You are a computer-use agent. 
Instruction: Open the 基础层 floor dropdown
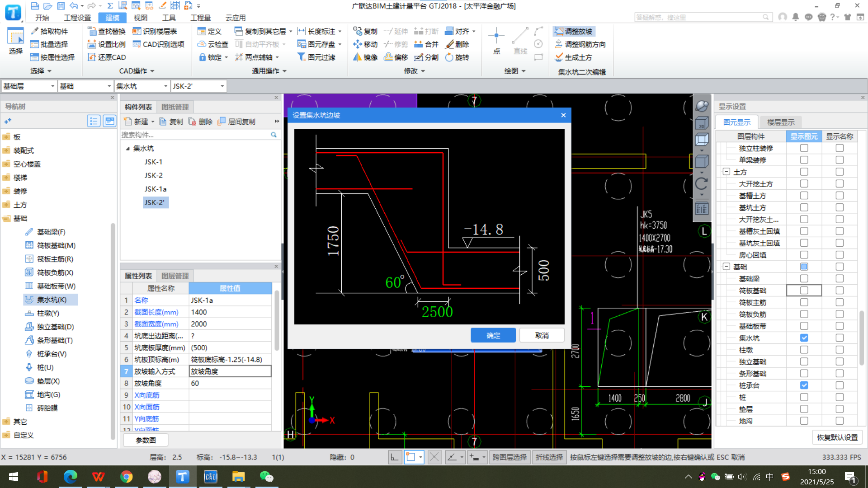point(52,86)
